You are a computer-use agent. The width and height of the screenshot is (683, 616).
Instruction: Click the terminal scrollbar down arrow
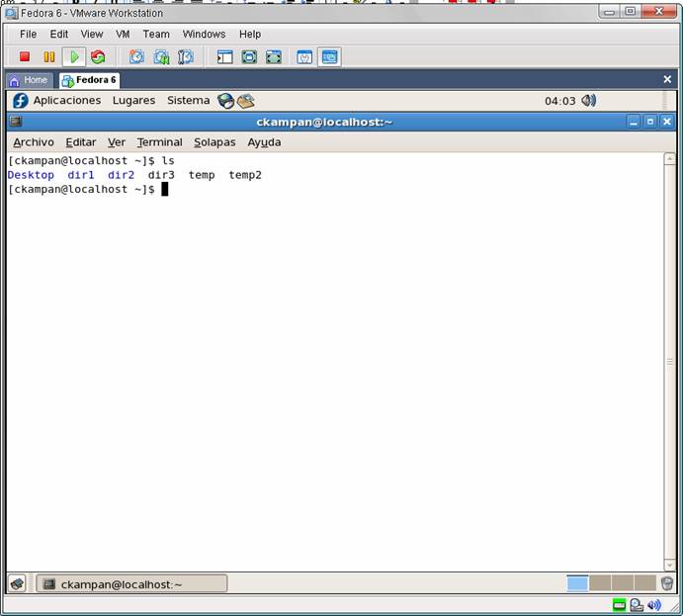(x=669, y=565)
